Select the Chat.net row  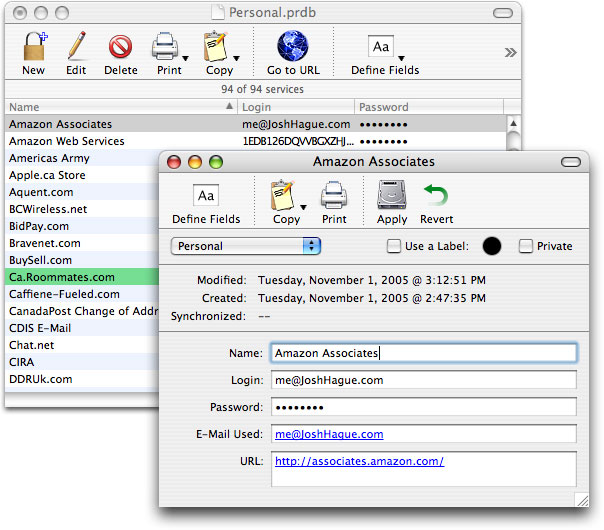pos(82,345)
